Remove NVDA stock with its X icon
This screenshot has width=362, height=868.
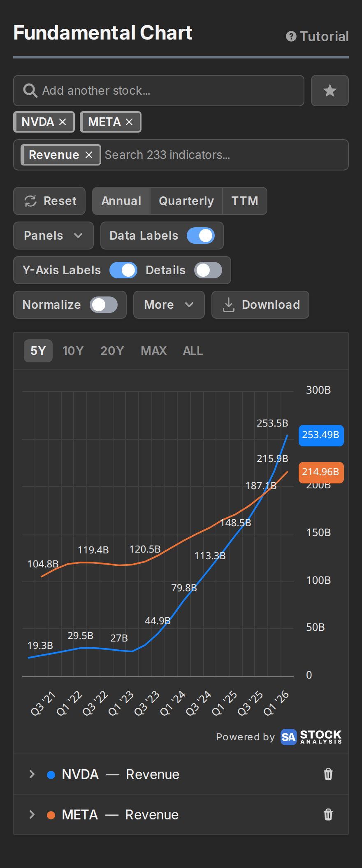[x=63, y=122]
